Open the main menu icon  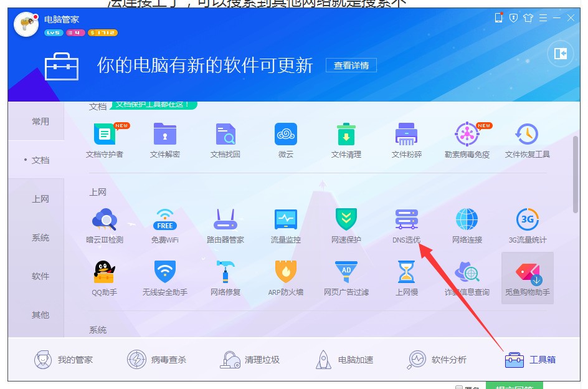coord(543,17)
